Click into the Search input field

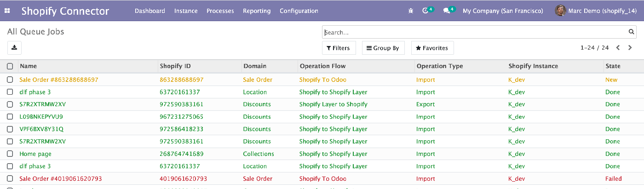[x=475, y=32]
